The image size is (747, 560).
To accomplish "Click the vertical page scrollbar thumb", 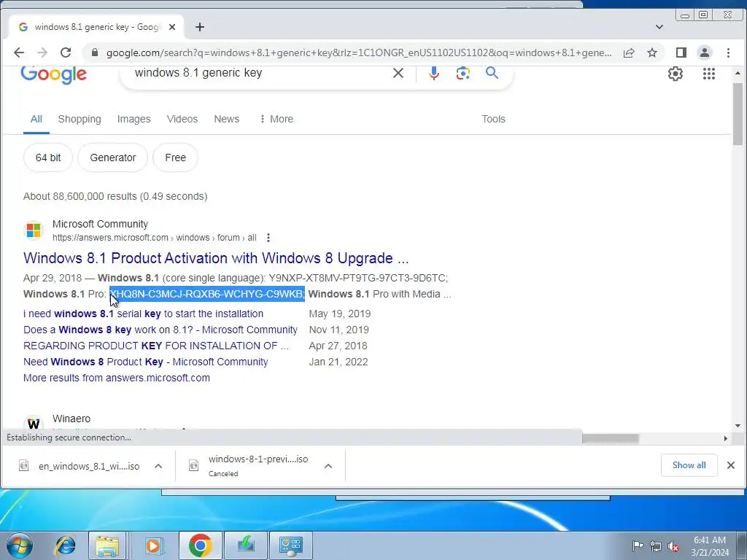I will pyautogui.click(x=738, y=114).
